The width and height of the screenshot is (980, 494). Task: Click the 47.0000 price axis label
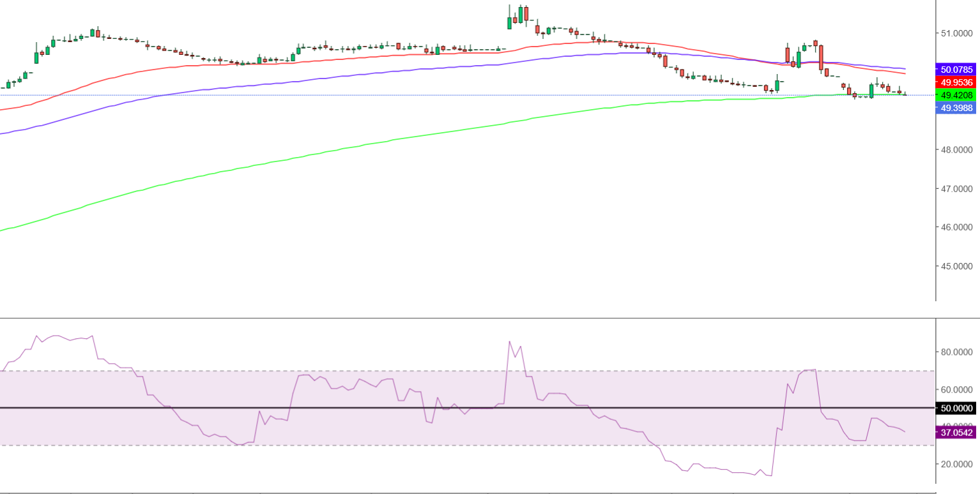point(956,189)
